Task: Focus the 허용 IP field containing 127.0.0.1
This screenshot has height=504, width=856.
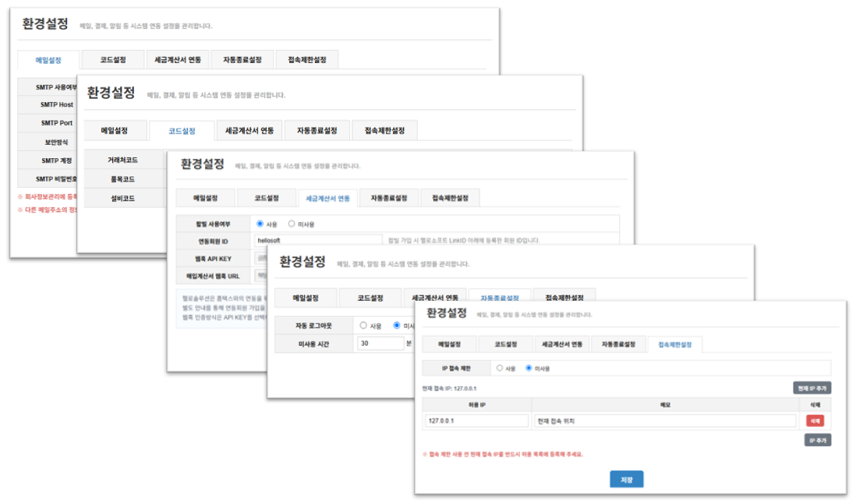Action: (476, 421)
